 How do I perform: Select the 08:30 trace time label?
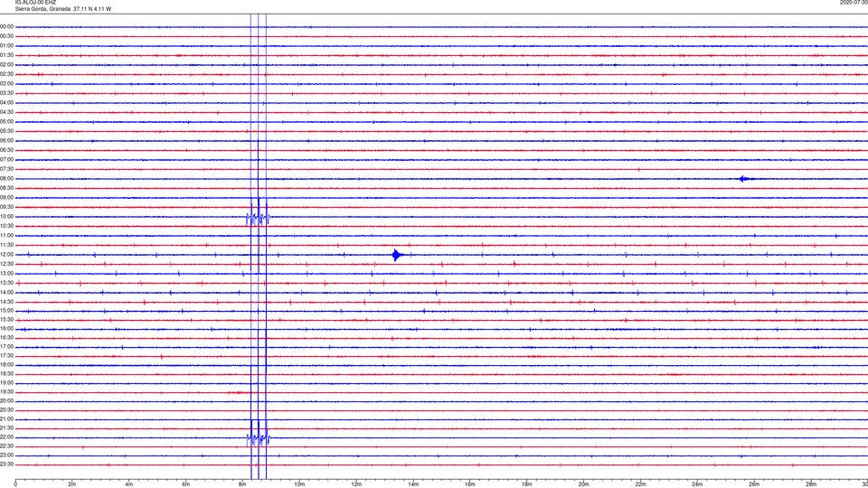(6, 188)
